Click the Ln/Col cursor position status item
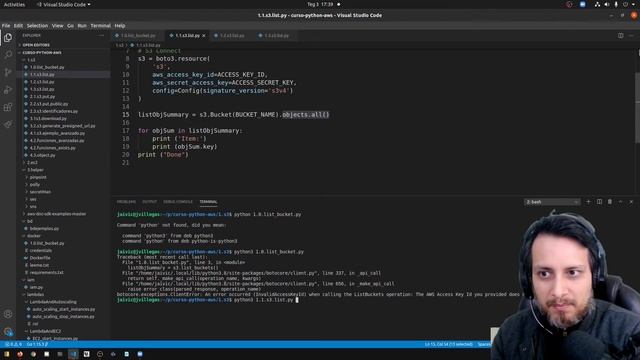This screenshot has width=640, height=360. click(448, 344)
